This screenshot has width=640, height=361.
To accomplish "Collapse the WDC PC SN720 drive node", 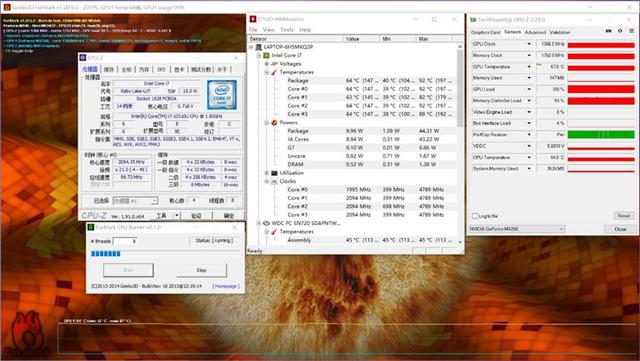I will point(259,223).
